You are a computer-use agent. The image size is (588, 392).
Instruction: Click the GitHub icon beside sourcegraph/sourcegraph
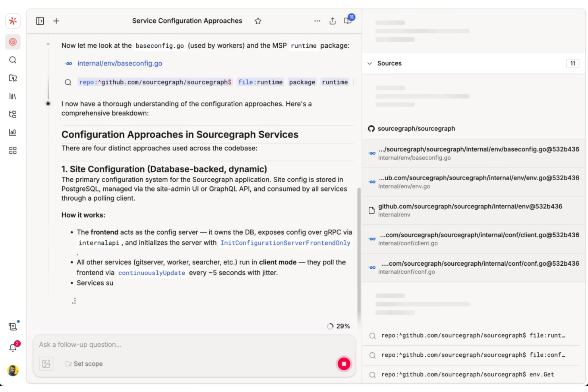pyautogui.click(x=371, y=129)
